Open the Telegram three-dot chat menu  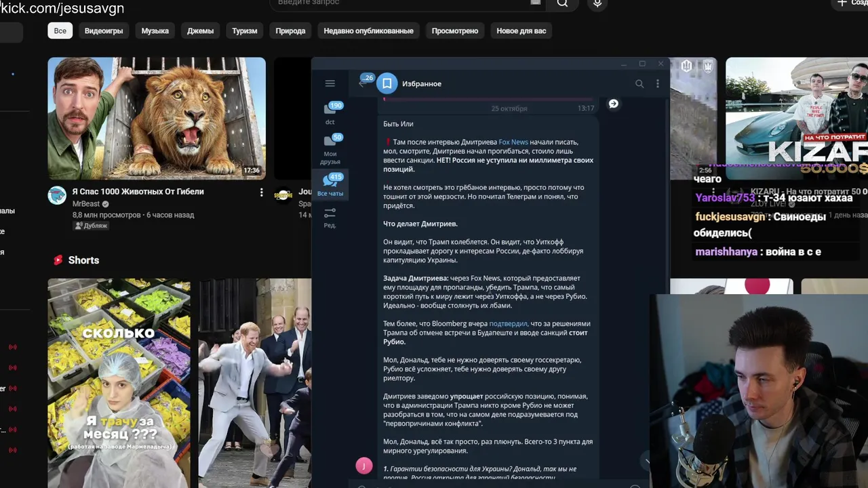click(x=657, y=83)
